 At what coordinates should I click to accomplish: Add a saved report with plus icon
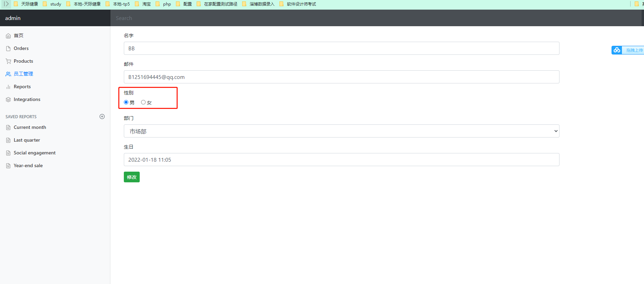click(102, 116)
